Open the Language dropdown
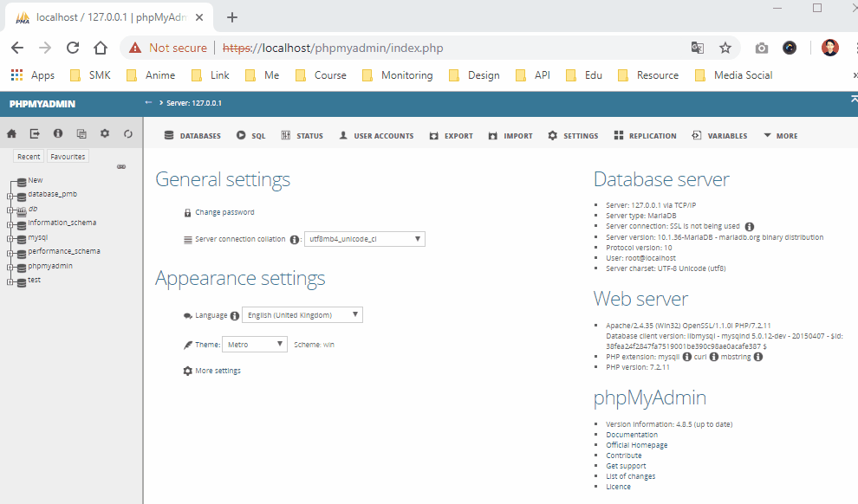 302,315
